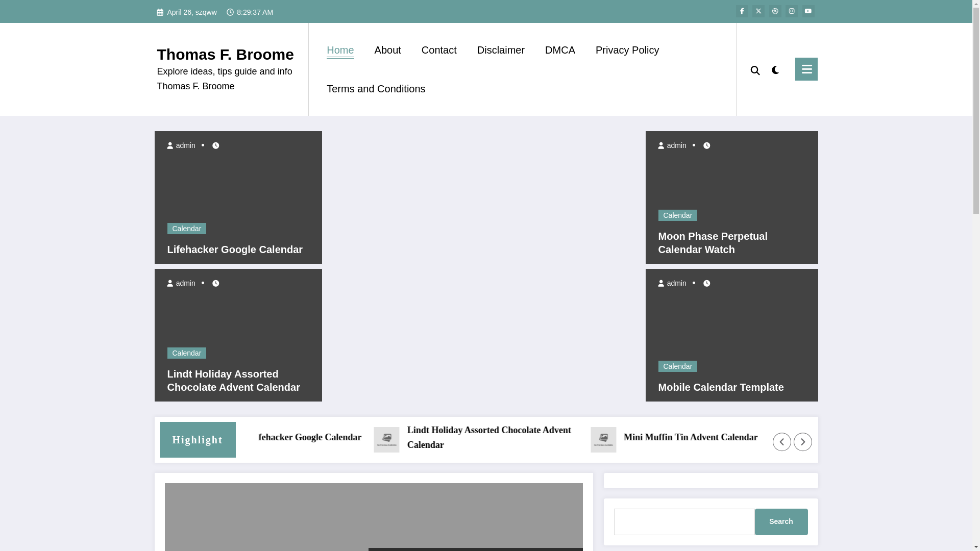
Task: Toggle dark mode with moon icon
Action: coord(775,70)
